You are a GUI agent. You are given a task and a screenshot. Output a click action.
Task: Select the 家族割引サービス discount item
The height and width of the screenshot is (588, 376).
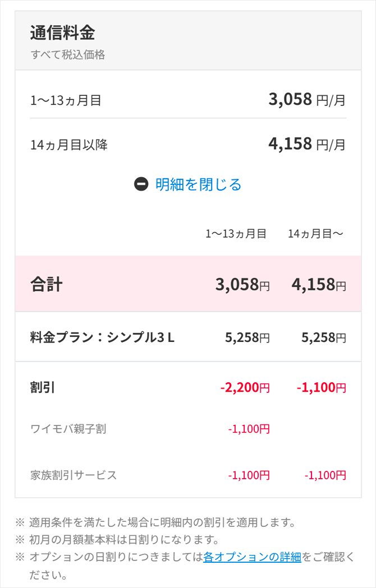point(74,475)
